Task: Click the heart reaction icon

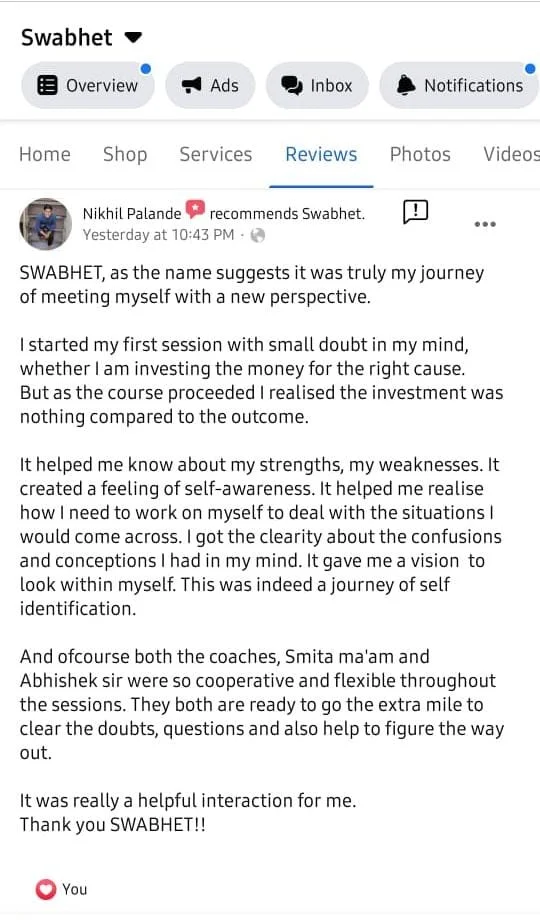Action: 45,889
